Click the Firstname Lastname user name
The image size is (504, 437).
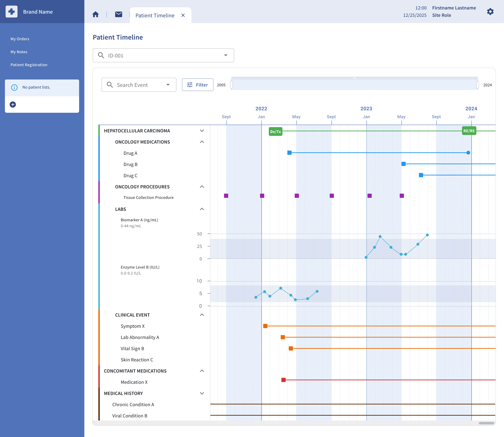pyautogui.click(x=454, y=8)
